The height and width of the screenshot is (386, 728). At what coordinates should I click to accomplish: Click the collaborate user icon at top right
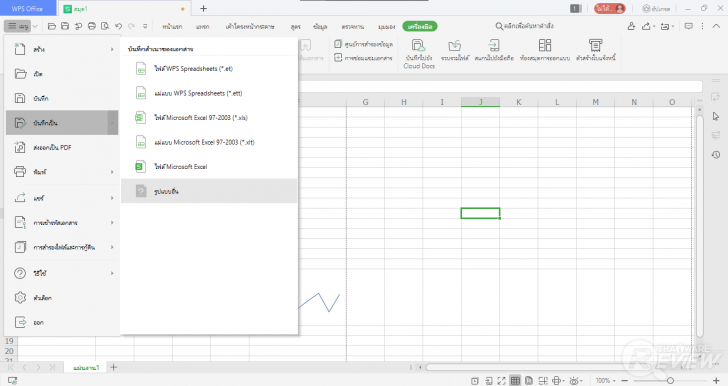point(631,26)
